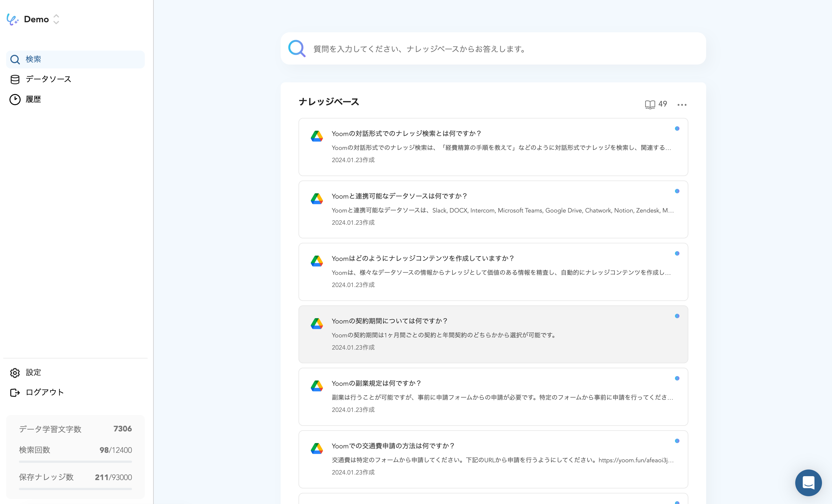Open the Yoomと連携可能なデータソース card
This screenshot has height=504, width=832.
(x=493, y=209)
